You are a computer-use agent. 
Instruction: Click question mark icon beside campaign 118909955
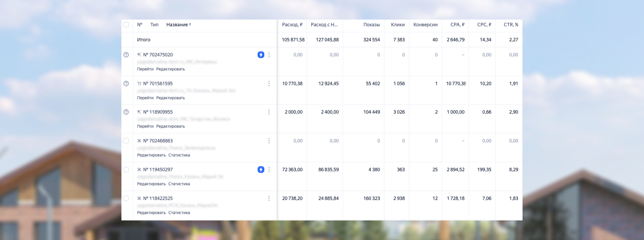[126, 112]
